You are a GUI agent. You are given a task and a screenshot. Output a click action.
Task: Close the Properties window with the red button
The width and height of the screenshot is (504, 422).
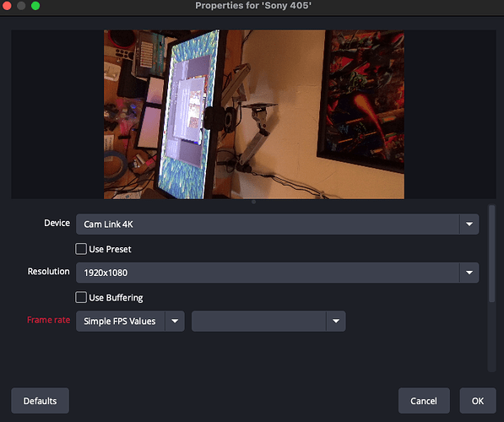point(7,6)
